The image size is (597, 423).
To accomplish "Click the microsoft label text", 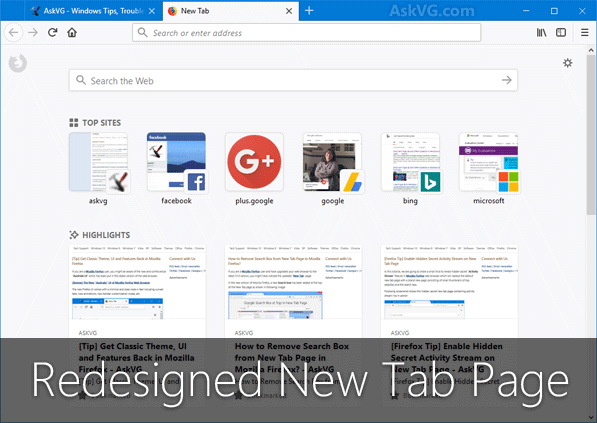I will click(488, 201).
